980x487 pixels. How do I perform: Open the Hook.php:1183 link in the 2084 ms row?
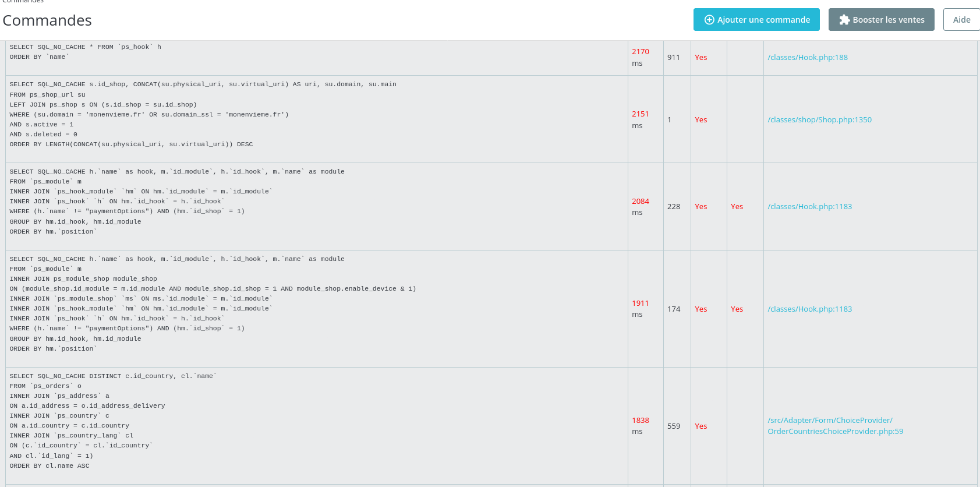809,206
